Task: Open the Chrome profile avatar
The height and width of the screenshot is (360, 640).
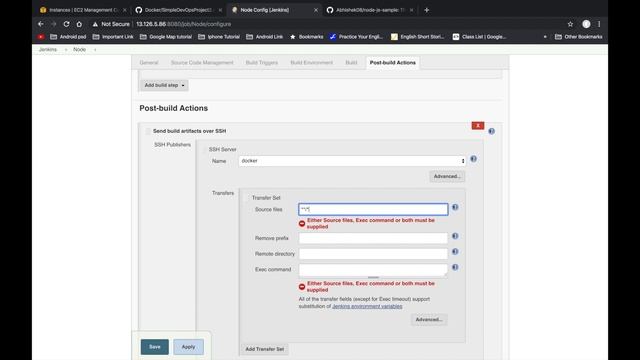Action: click(x=586, y=24)
